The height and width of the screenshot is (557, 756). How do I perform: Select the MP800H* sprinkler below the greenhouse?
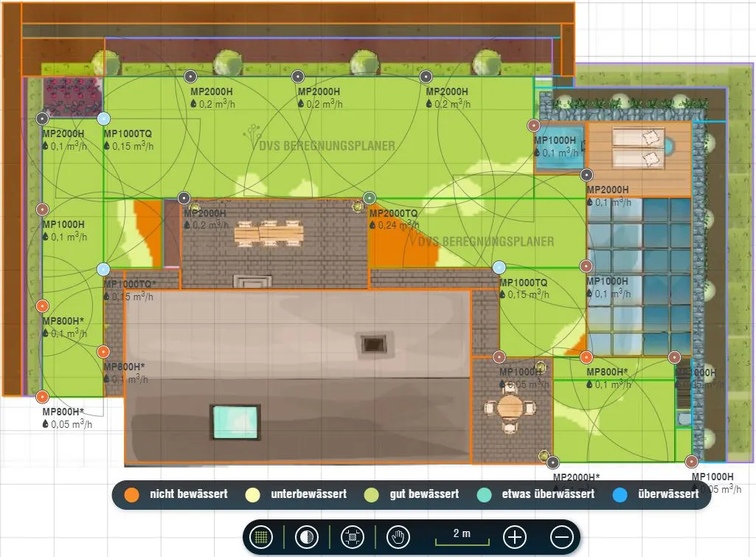point(586,357)
